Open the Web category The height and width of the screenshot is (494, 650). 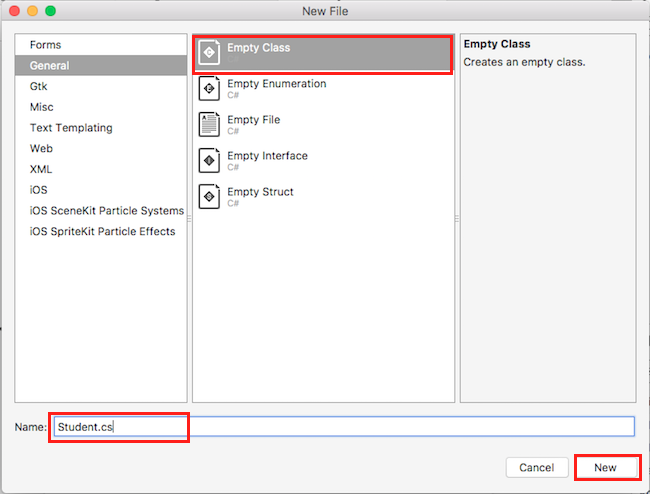tap(41, 149)
